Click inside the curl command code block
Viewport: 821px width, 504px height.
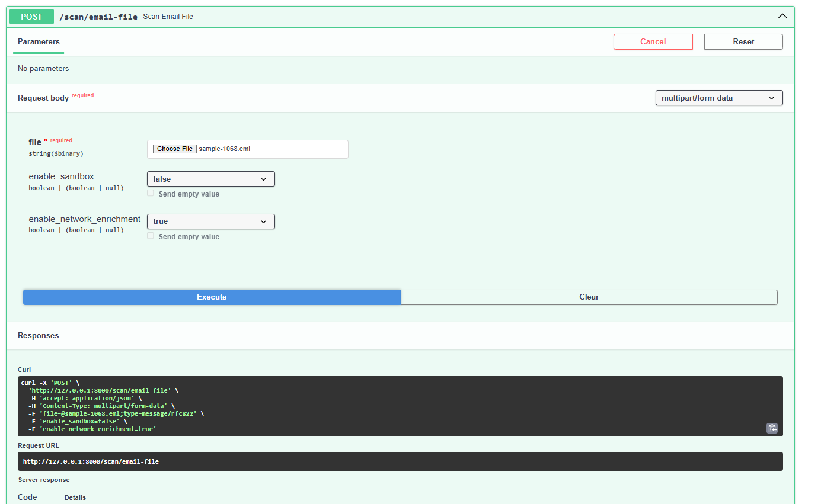pos(400,406)
